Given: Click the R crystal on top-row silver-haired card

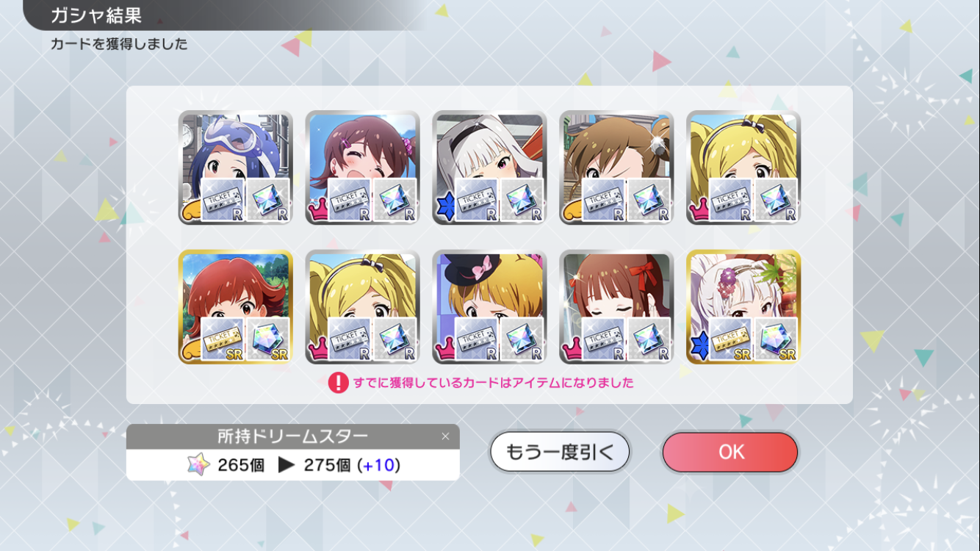Looking at the screenshot, I should [x=522, y=200].
